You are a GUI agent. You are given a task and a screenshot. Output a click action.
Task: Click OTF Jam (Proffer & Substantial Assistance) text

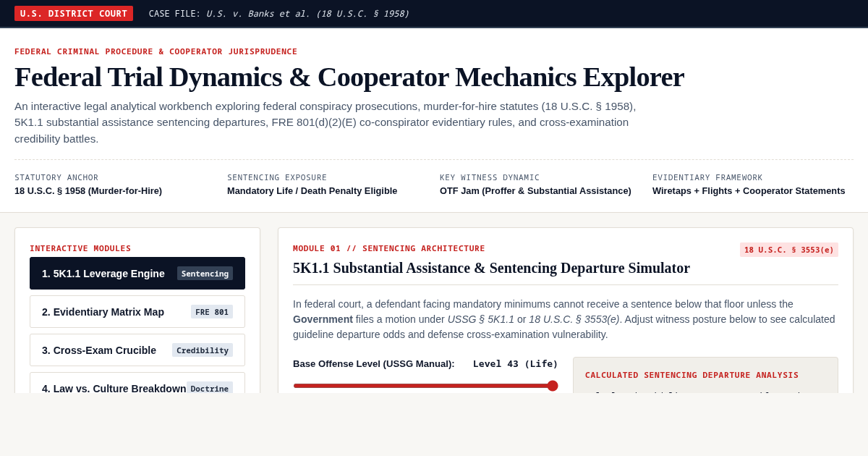point(535,191)
